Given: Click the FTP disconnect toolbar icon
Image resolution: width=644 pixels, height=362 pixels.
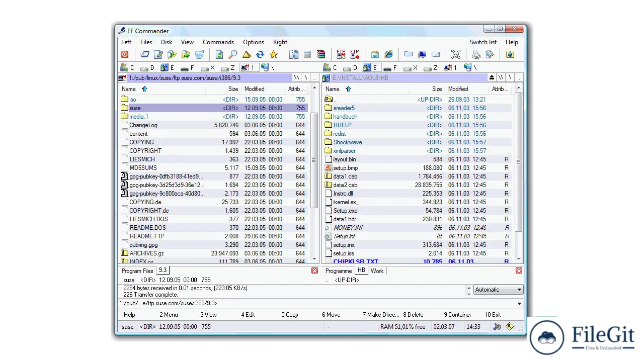Looking at the screenshot, I should coord(355,54).
